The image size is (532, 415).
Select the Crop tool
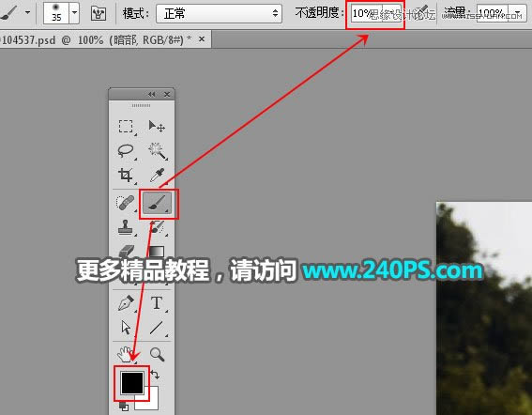126,176
